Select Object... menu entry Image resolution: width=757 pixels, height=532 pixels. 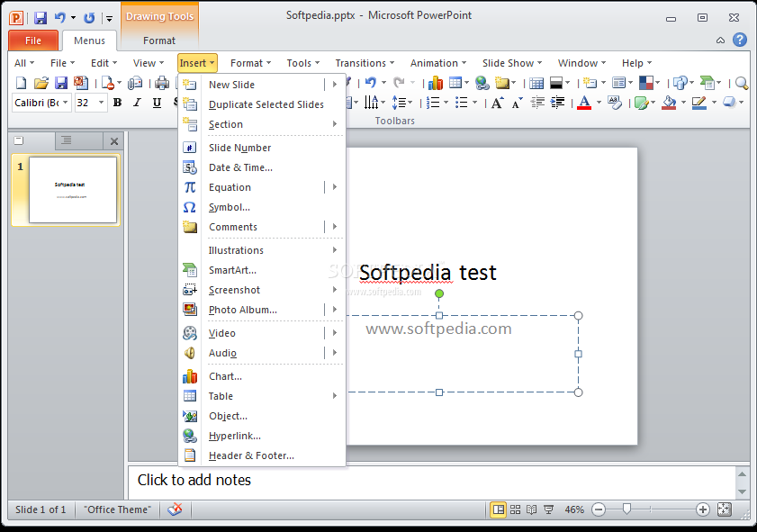point(262,416)
